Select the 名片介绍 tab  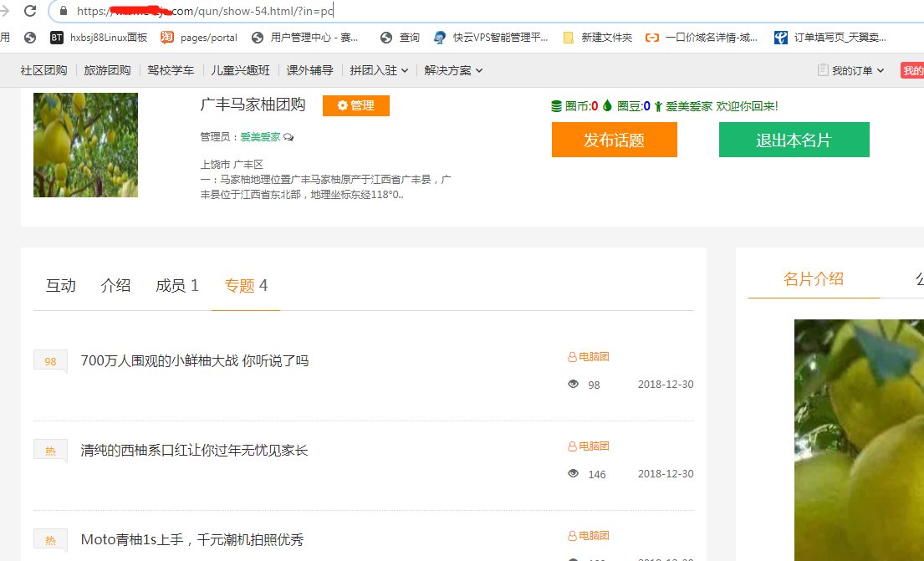tap(814, 279)
